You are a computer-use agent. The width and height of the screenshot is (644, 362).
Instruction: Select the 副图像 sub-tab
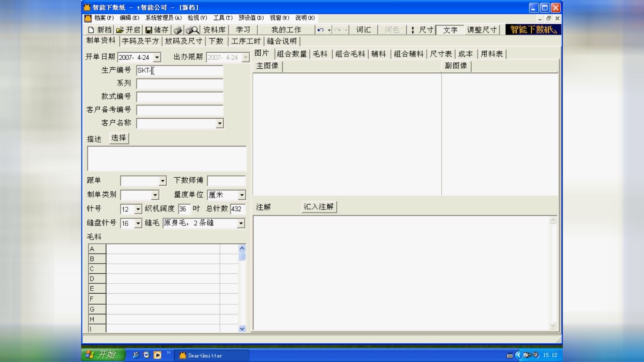pos(456,66)
